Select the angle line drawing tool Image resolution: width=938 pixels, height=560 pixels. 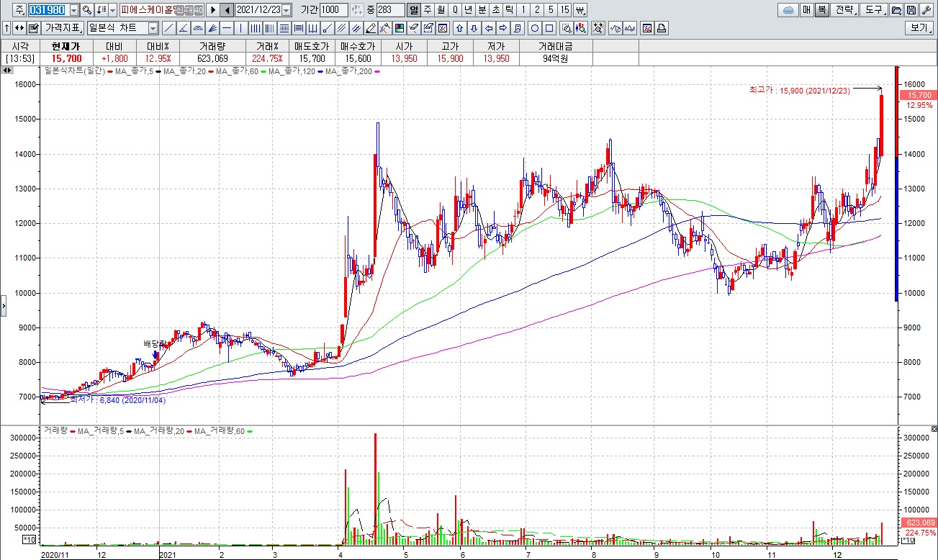[183, 28]
